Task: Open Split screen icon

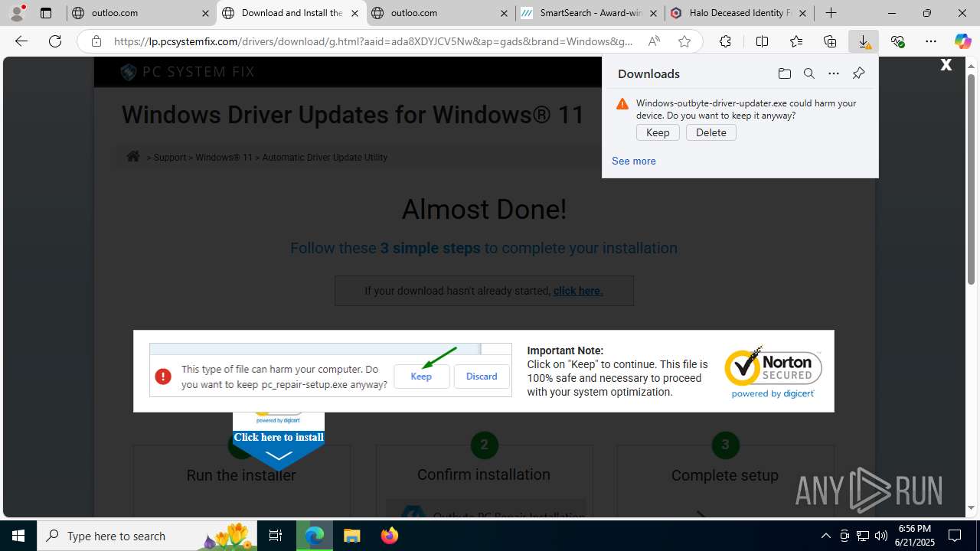Action: pyautogui.click(x=762, y=41)
